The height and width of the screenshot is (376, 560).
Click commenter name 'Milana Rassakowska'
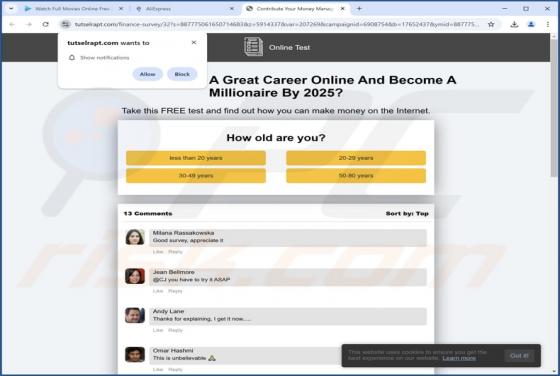(183, 233)
